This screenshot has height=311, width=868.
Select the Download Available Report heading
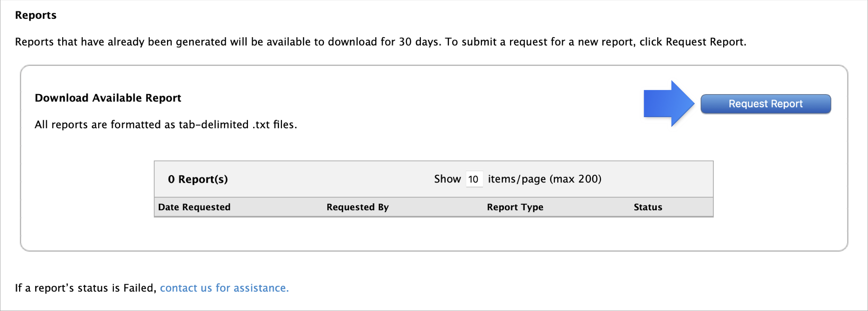pyautogui.click(x=108, y=98)
